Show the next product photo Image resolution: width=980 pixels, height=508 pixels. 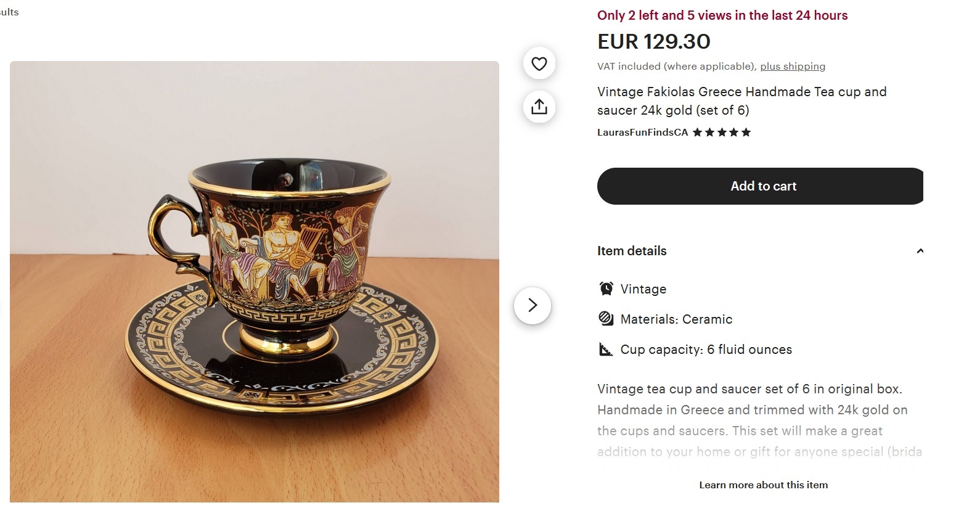[x=533, y=305]
